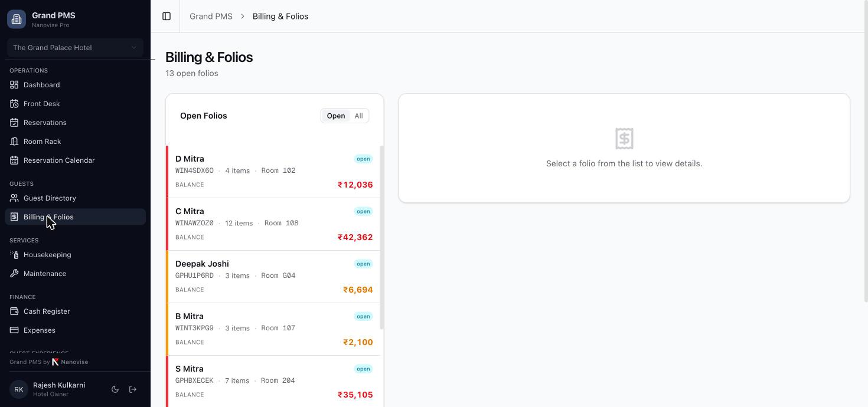Open Cash Register page
This screenshot has width=868, height=407.
point(75,311)
